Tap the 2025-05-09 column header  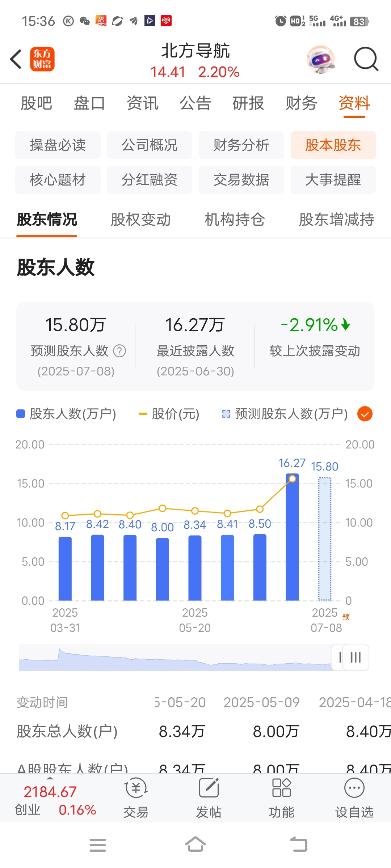[262, 702]
